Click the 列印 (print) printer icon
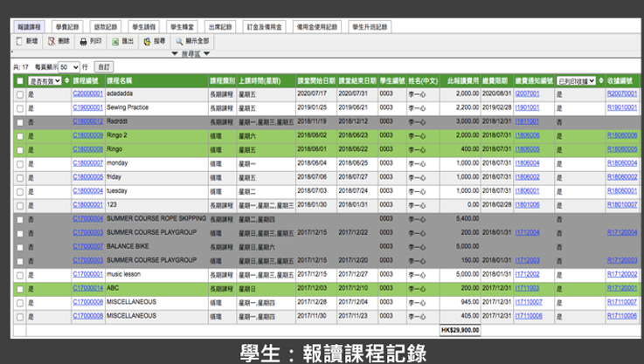644x364 pixels. (x=83, y=41)
